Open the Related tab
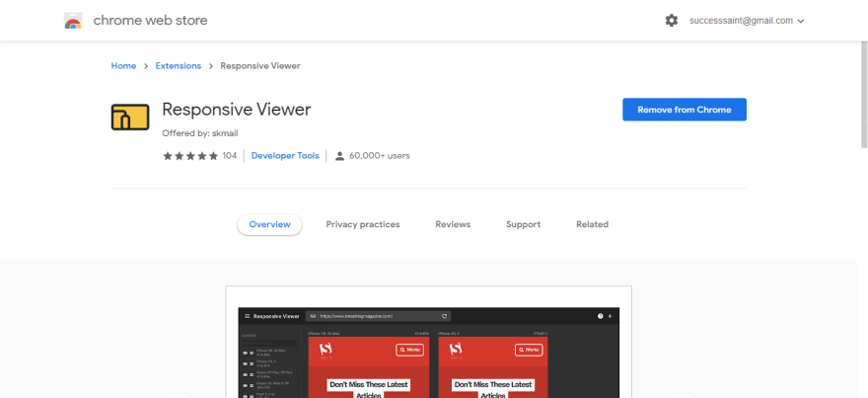 click(x=593, y=224)
